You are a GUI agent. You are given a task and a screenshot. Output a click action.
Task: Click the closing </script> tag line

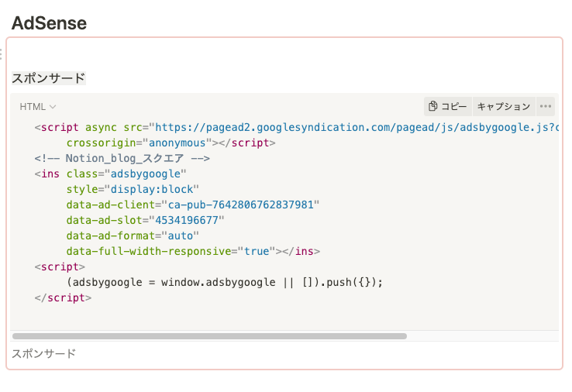pos(63,298)
